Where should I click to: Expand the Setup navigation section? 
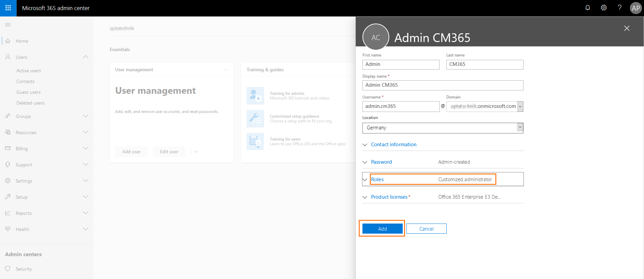86,197
